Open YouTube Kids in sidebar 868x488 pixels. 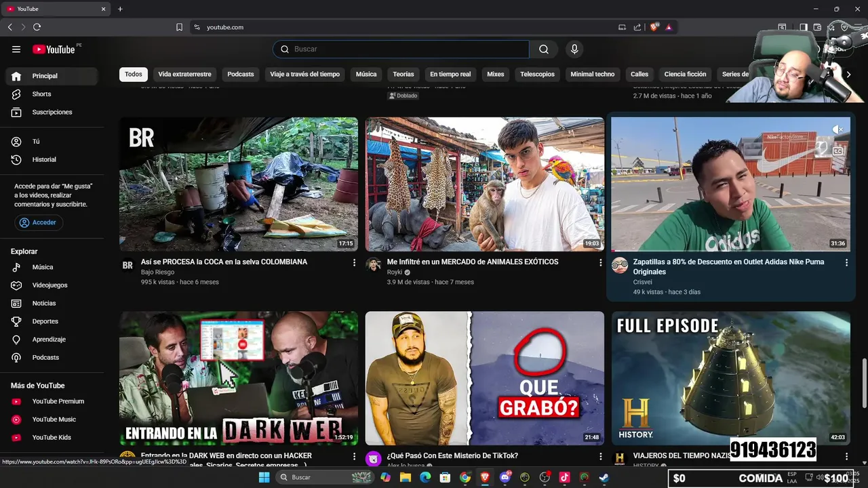coord(52,437)
